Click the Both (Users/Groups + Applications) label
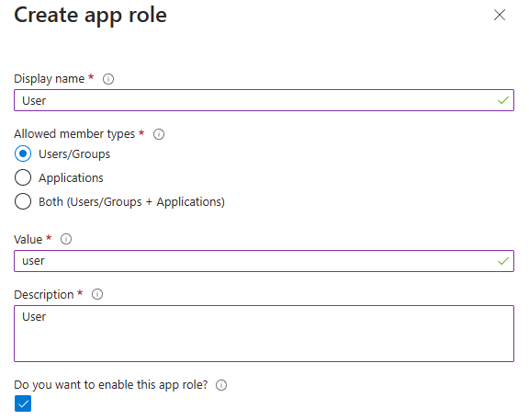This screenshot has height=420, width=529. [131, 202]
